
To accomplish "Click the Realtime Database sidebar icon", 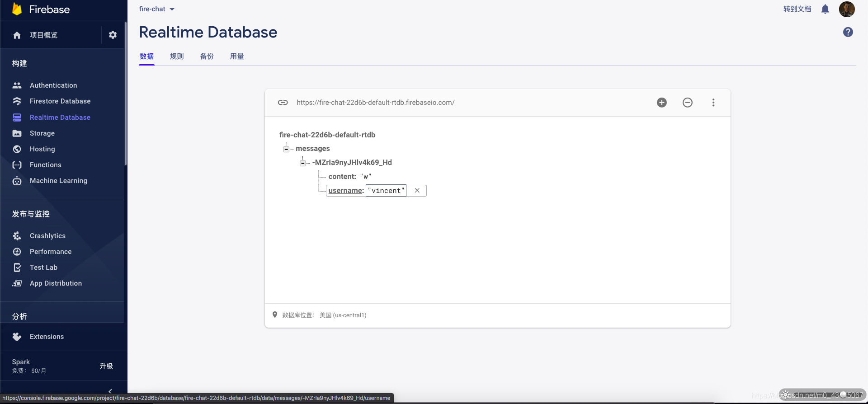I will (x=17, y=117).
